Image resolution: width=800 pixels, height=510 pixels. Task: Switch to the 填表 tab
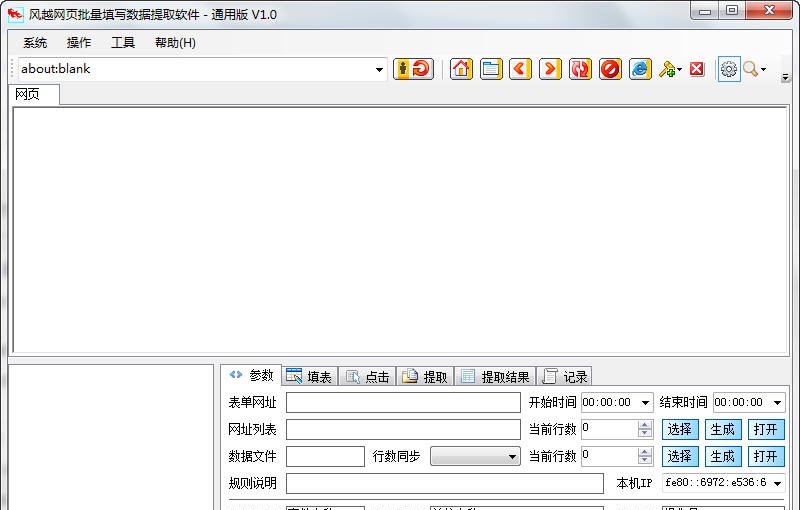[309, 377]
